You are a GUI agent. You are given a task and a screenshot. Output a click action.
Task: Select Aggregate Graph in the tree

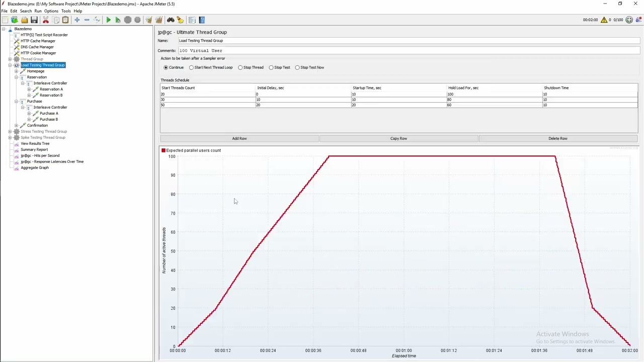(x=35, y=168)
